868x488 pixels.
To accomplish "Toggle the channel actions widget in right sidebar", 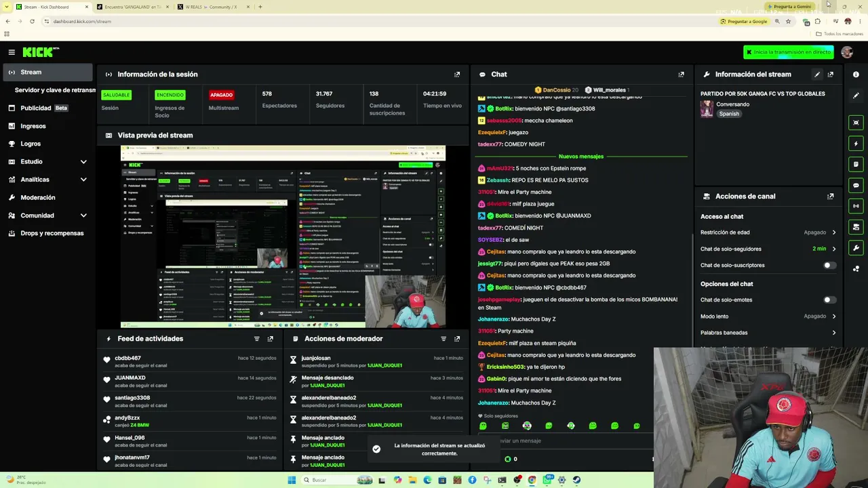I will [856, 227].
